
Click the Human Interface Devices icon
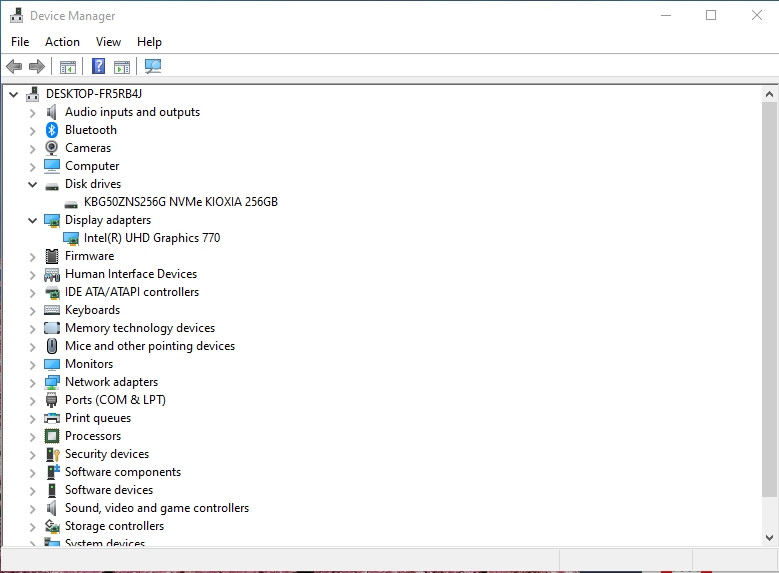coord(52,274)
